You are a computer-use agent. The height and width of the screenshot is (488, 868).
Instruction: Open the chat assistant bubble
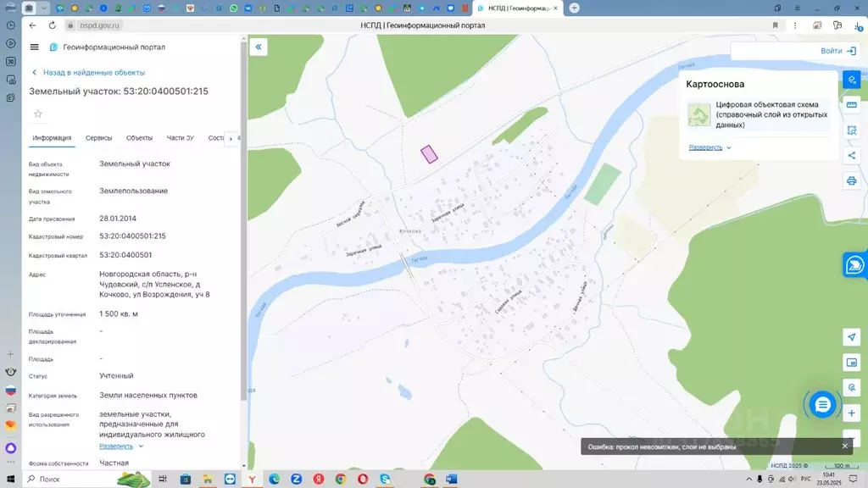(x=822, y=405)
